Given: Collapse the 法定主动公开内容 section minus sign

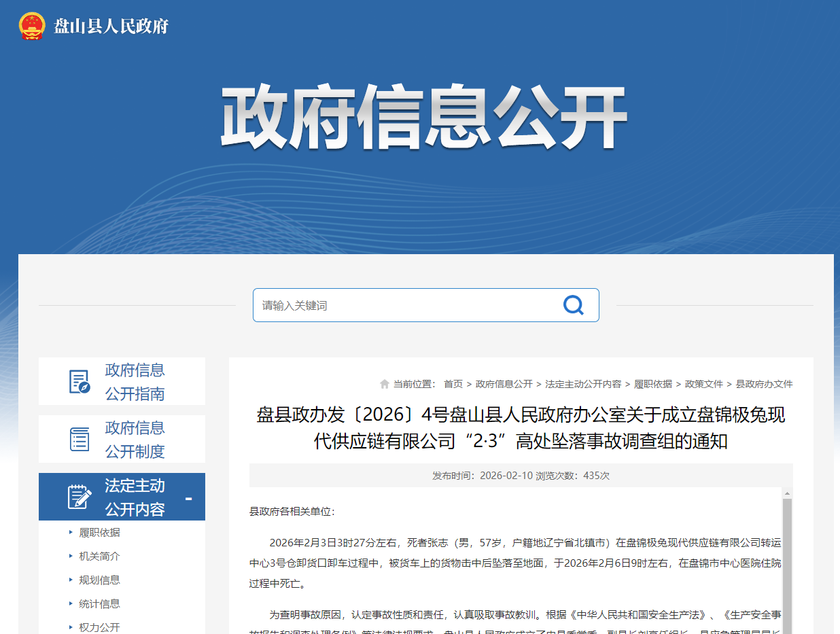Looking at the screenshot, I should pos(188,499).
